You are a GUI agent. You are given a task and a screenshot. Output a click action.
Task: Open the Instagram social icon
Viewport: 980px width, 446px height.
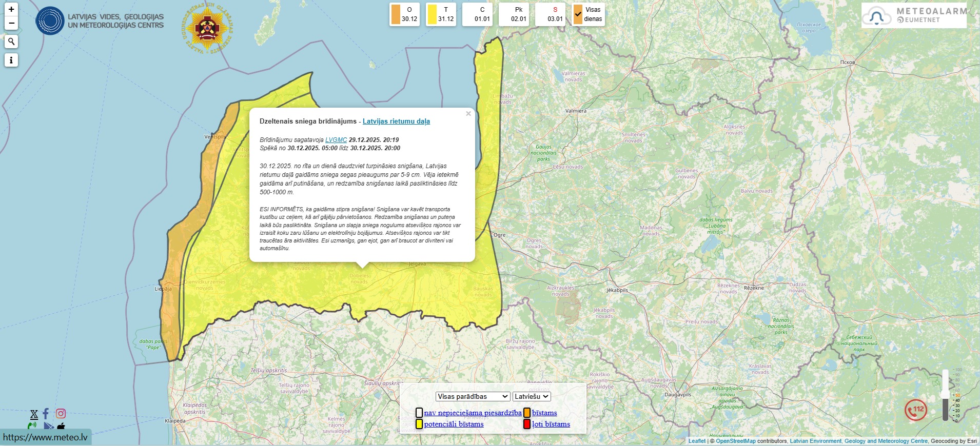[61, 413]
